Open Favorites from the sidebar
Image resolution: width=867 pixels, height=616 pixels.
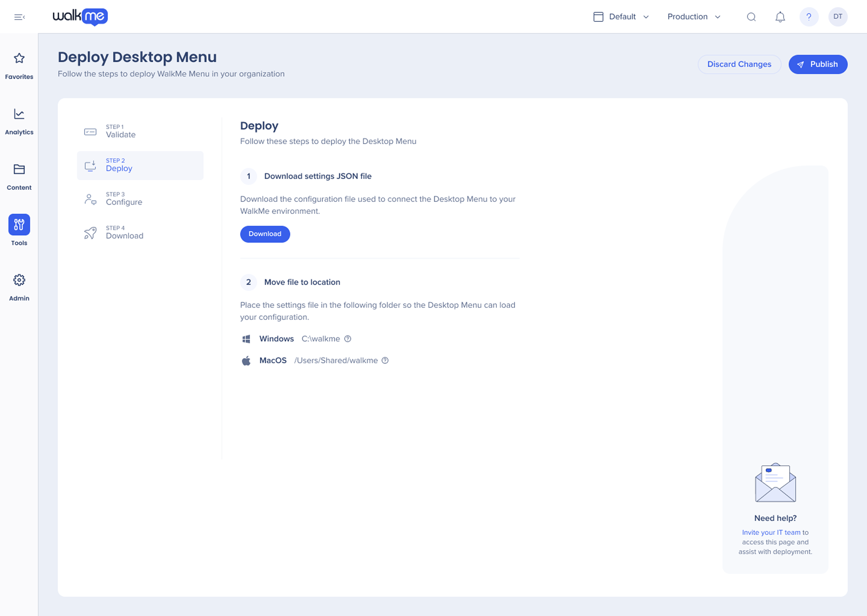pyautogui.click(x=19, y=66)
